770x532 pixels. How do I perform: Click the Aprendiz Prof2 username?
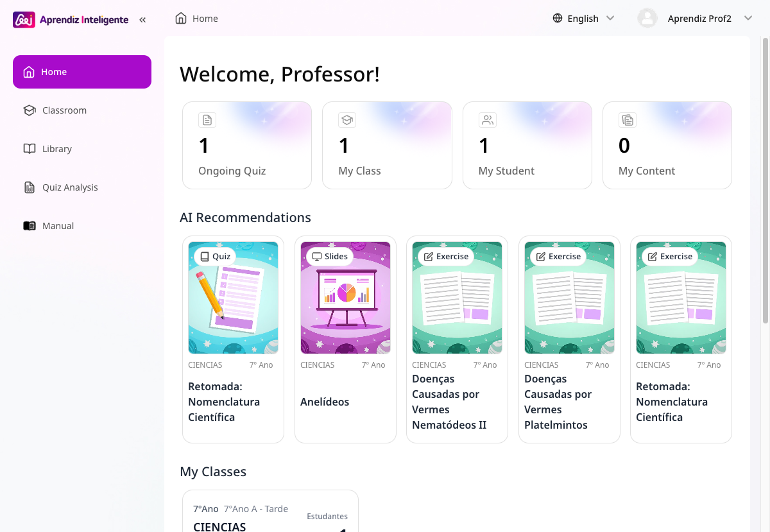(699, 19)
